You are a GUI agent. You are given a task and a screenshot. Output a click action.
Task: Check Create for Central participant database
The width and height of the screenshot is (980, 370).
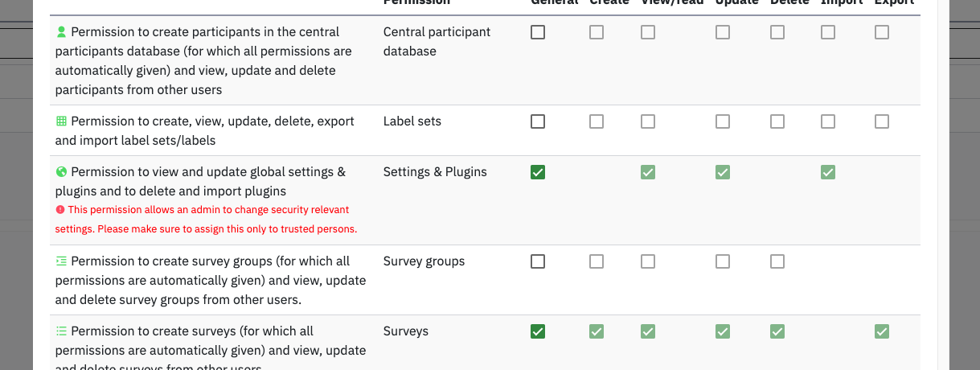coord(597,32)
